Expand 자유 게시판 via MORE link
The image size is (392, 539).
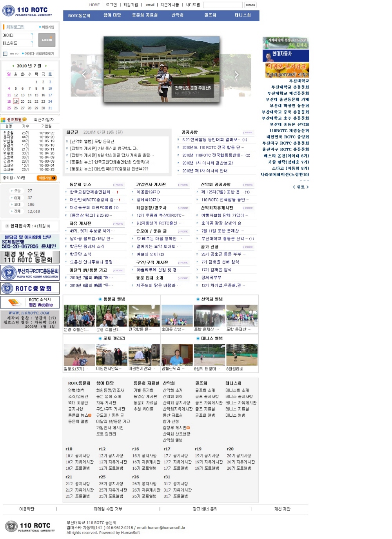(118, 223)
